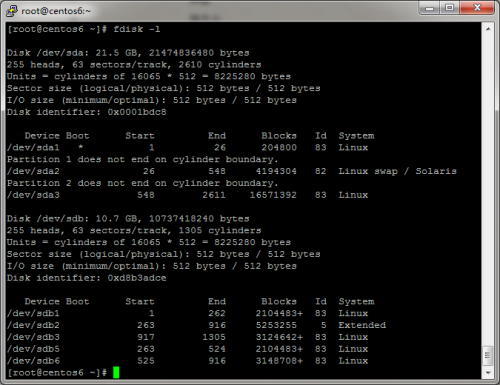The width and height of the screenshot is (500, 385).
Task: Click '2610 cylinders' geometry line for sda
Action: coord(134,65)
